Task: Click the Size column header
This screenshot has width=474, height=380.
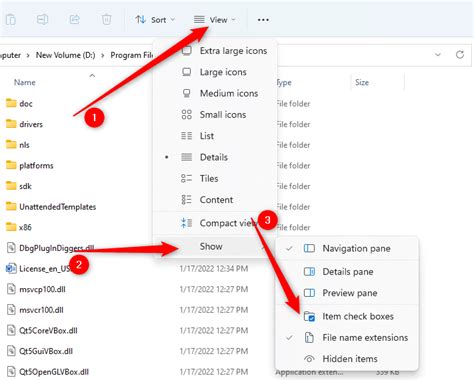Action: pos(362,82)
